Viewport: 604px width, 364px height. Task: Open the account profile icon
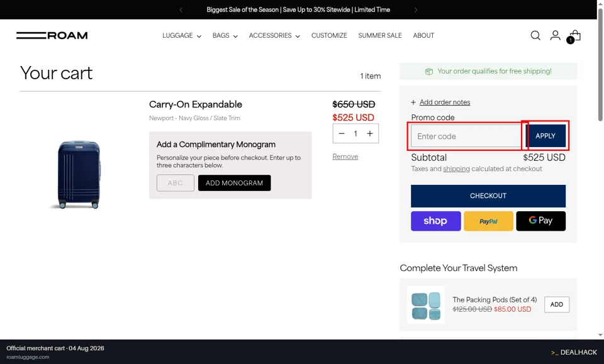(555, 35)
